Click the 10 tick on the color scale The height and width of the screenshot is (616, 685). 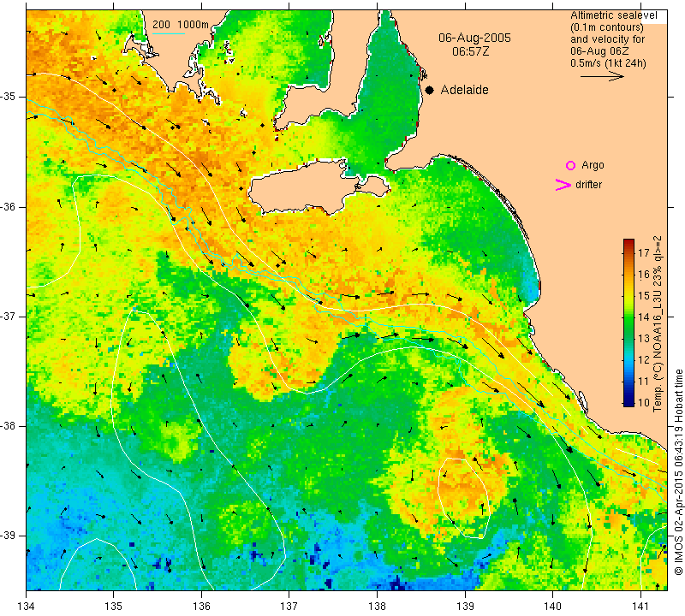(644, 402)
